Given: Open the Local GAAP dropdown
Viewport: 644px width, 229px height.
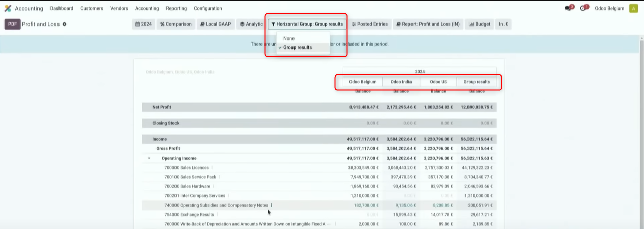Looking at the screenshot, I should coord(215,24).
